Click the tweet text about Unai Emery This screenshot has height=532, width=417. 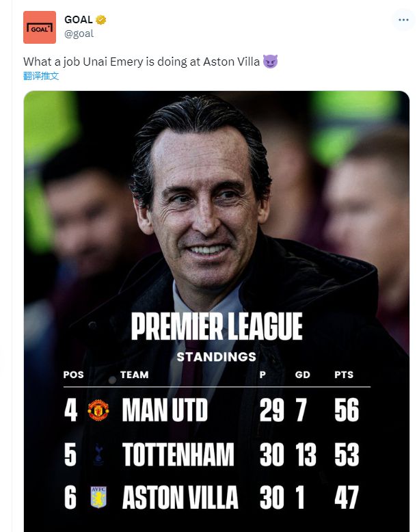141,62
